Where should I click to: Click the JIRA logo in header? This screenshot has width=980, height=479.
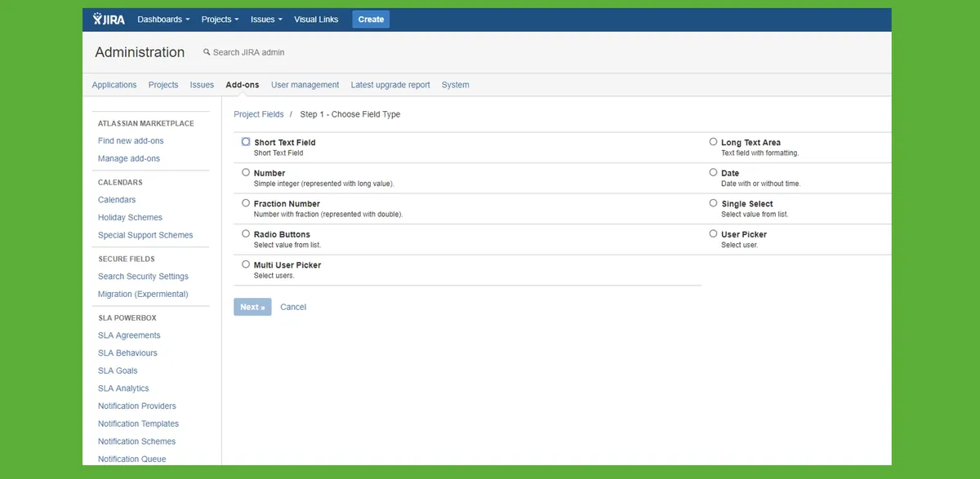click(x=109, y=19)
